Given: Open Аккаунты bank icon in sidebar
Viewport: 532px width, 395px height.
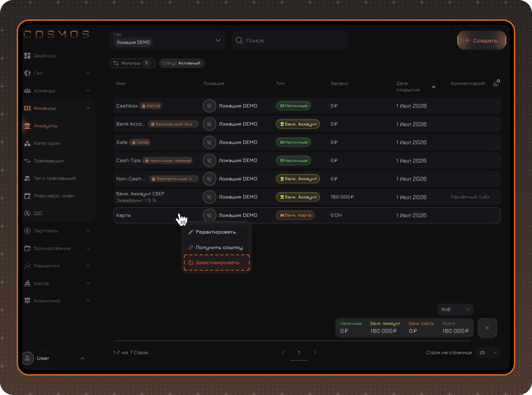Looking at the screenshot, I should point(27,126).
